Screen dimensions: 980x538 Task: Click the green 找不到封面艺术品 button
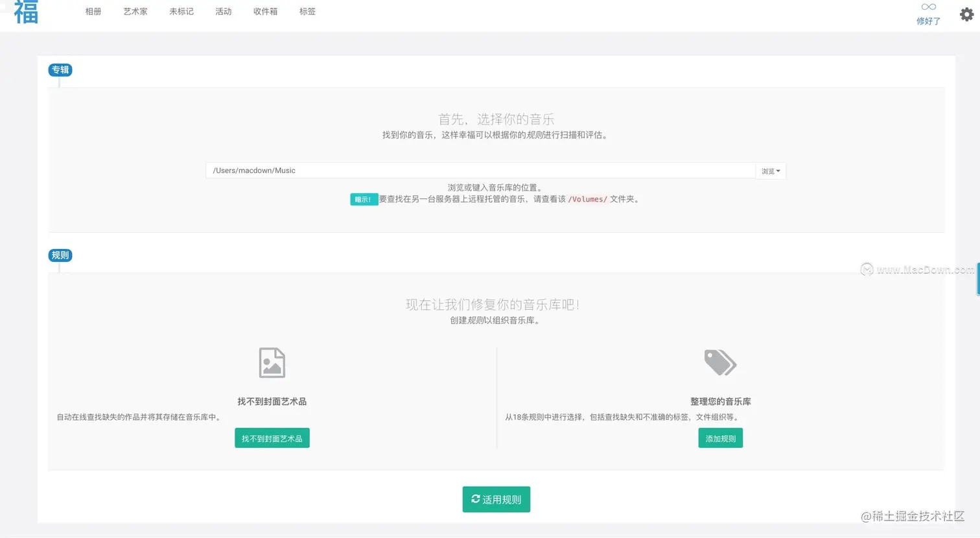(272, 438)
